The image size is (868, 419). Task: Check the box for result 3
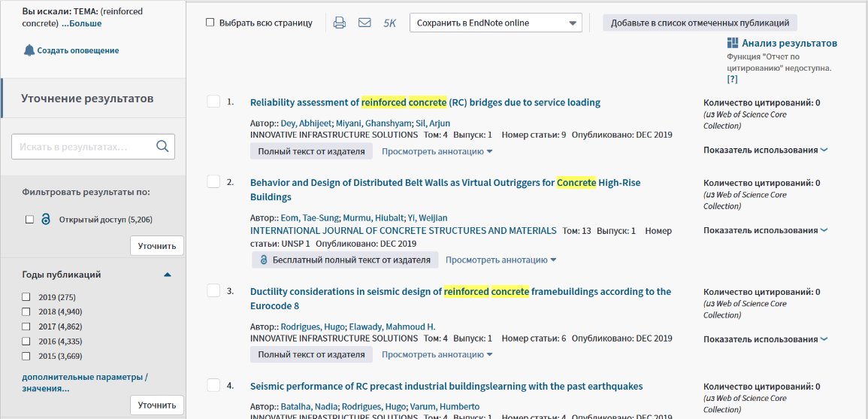[x=213, y=290]
